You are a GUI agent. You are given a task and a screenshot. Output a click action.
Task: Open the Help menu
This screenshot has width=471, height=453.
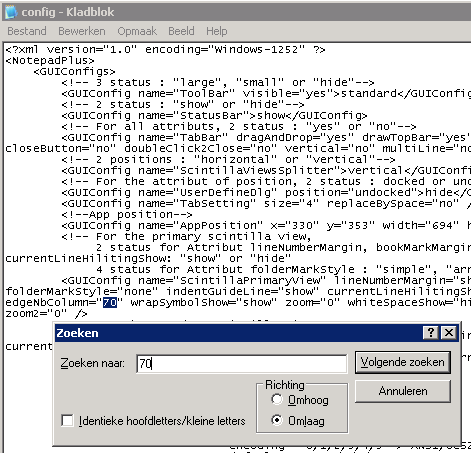pos(217,31)
